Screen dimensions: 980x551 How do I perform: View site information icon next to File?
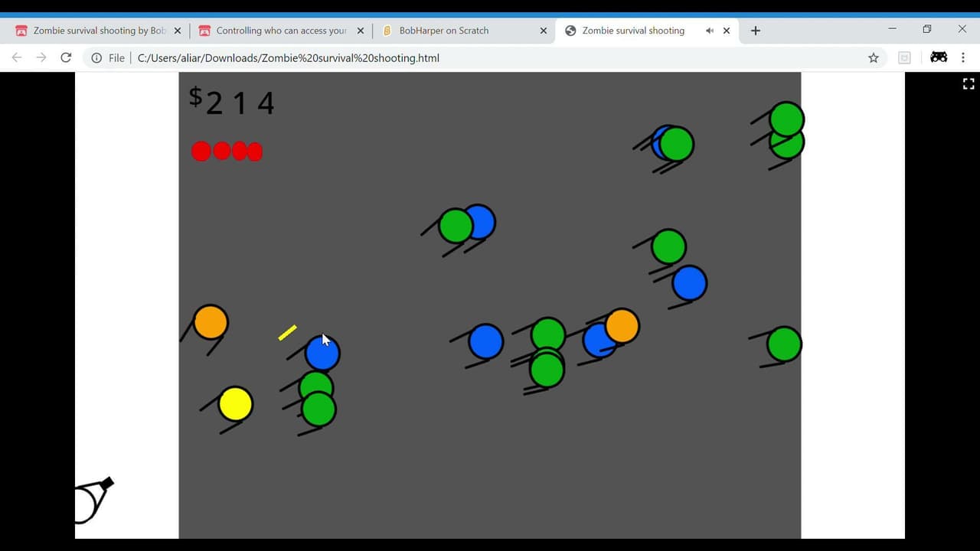[96, 57]
